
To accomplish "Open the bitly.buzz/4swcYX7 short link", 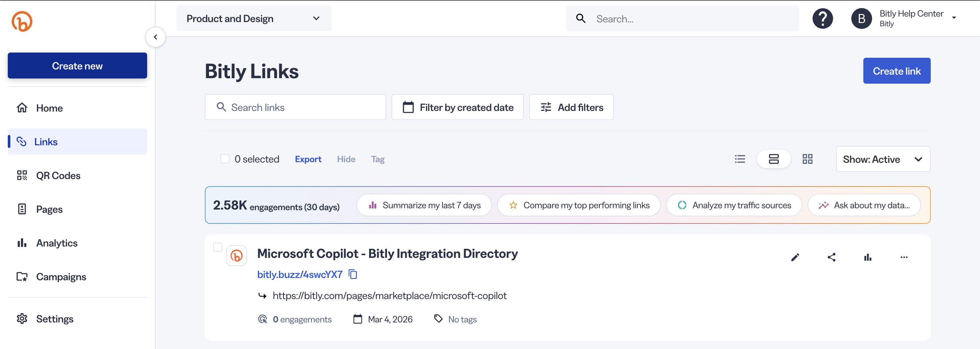I will tap(300, 274).
